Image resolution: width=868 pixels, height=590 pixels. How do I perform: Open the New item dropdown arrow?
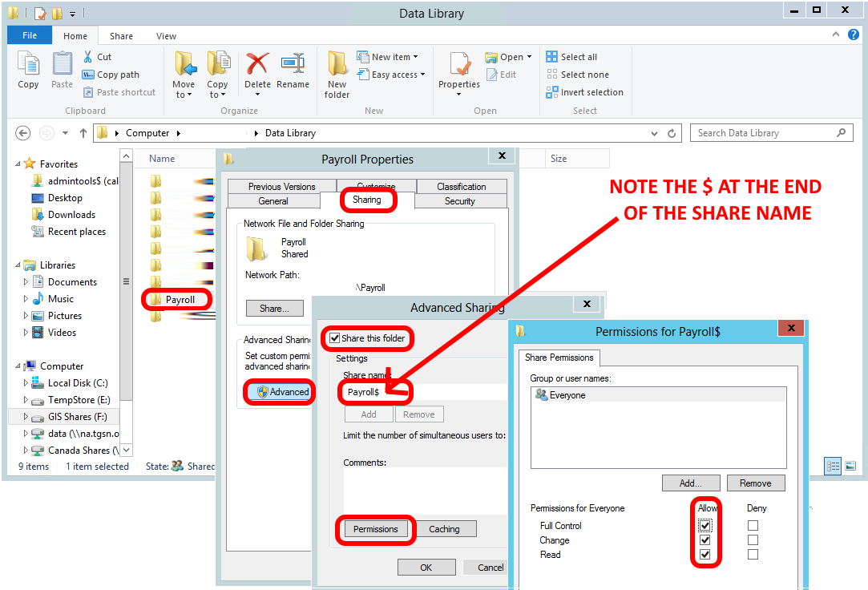tap(414, 56)
